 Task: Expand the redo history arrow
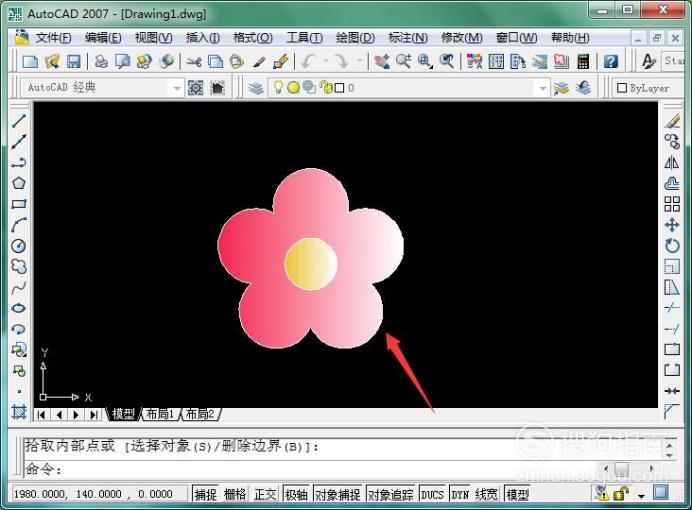[360, 61]
